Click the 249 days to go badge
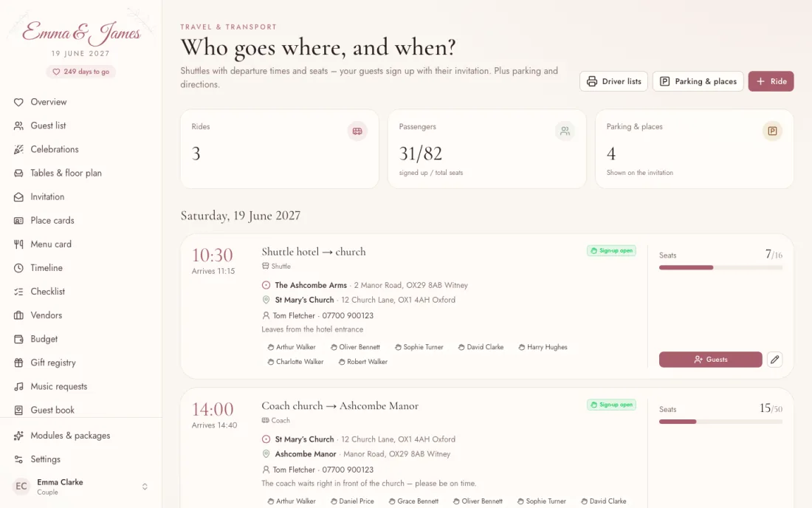The height and width of the screenshot is (508, 812). 80,72
